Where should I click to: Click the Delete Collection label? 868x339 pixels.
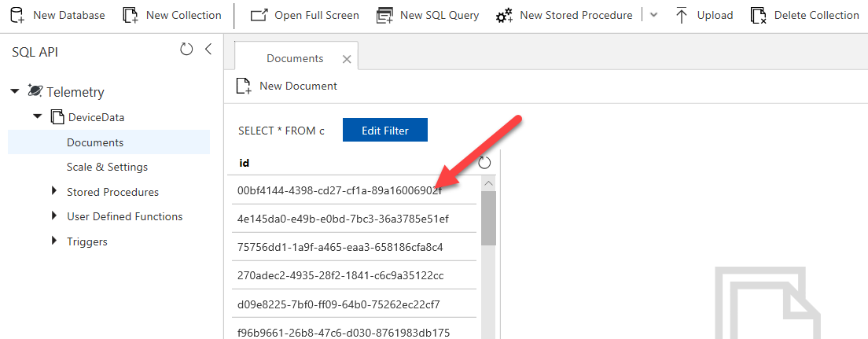pos(817,15)
